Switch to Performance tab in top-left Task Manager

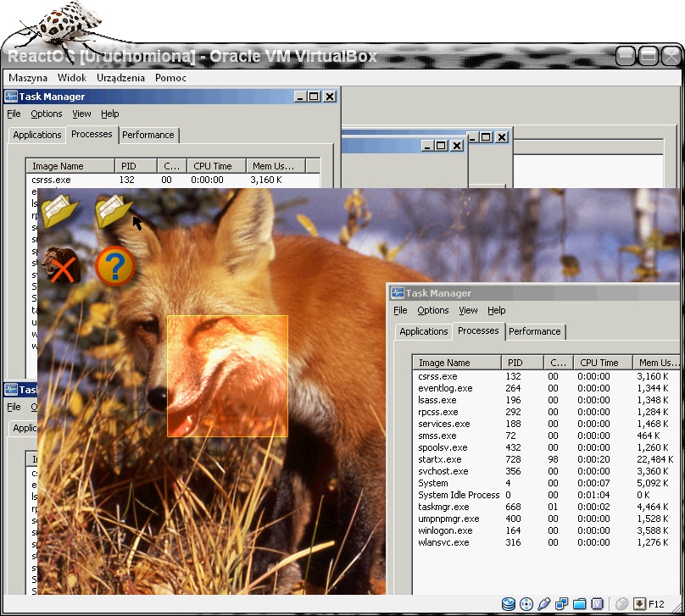pyautogui.click(x=148, y=135)
